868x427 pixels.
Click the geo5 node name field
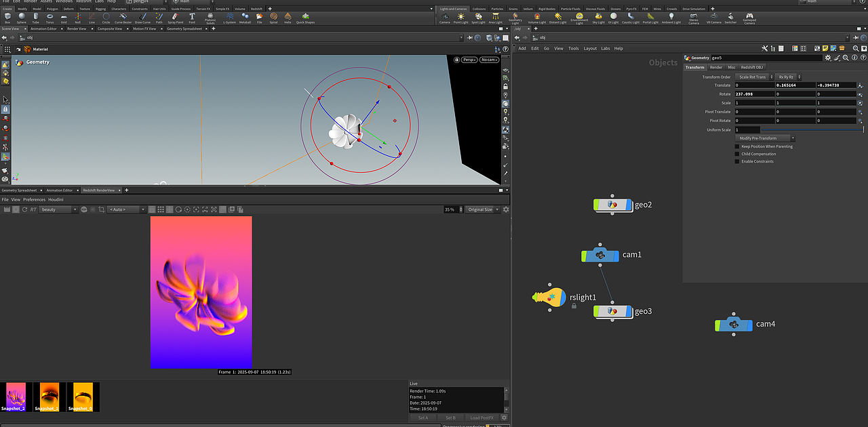click(x=766, y=58)
